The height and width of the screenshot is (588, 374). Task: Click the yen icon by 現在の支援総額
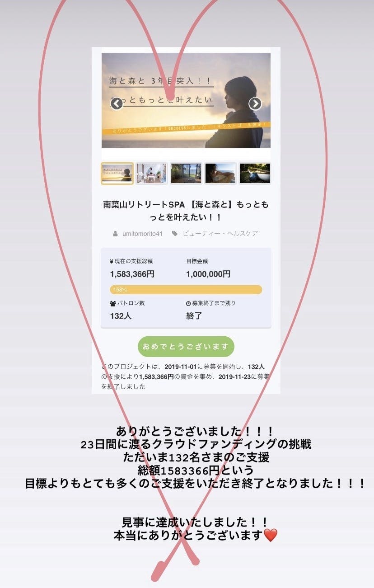tap(112, 261)
